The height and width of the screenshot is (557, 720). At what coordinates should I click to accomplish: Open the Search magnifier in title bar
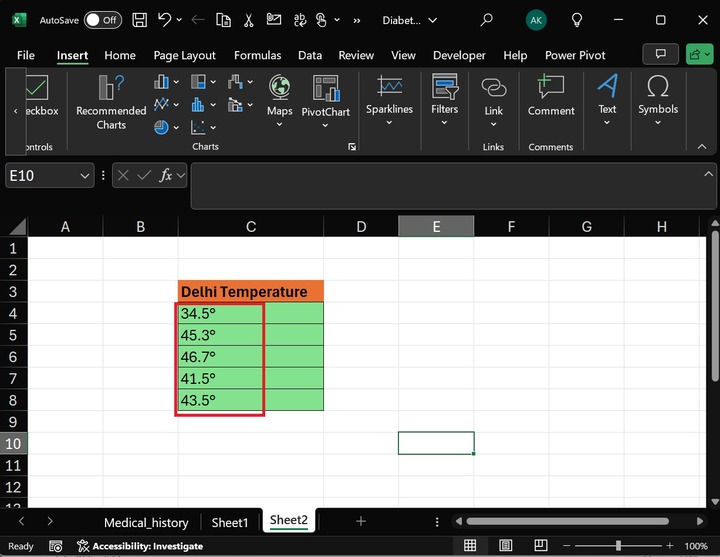[x=486, y=20]
